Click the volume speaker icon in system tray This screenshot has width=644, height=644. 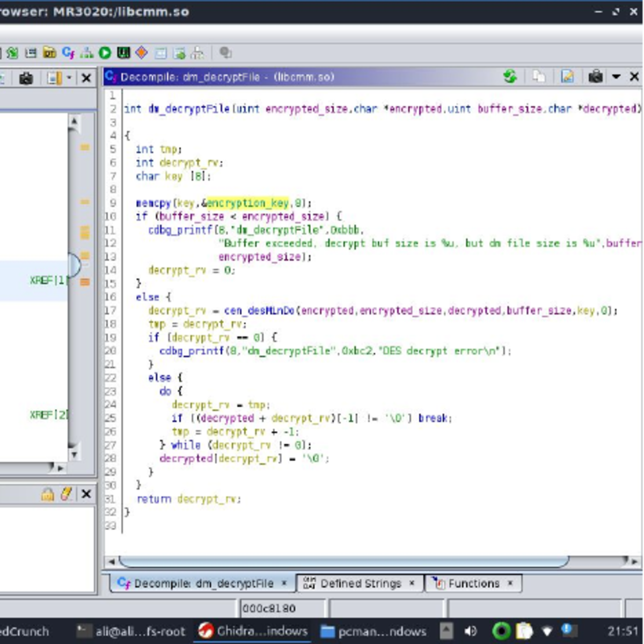pos(470,631)
